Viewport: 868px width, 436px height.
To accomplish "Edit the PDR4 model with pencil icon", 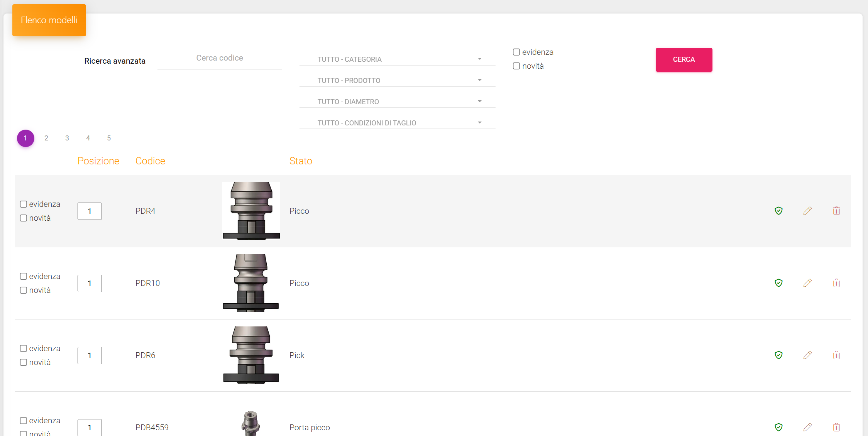I will click(x=807, y=211).
